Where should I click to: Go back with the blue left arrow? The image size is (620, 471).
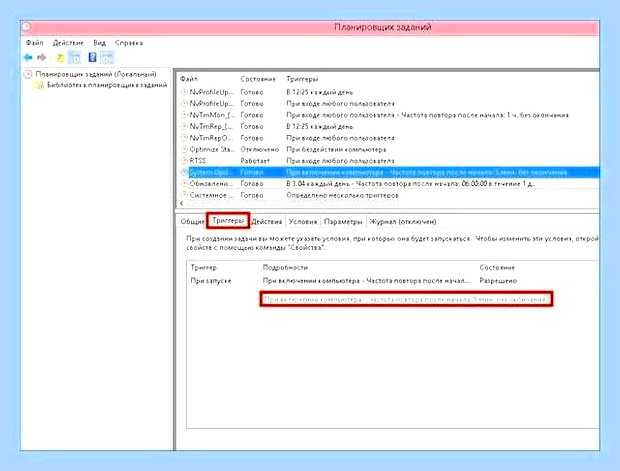tap(28, 58)
